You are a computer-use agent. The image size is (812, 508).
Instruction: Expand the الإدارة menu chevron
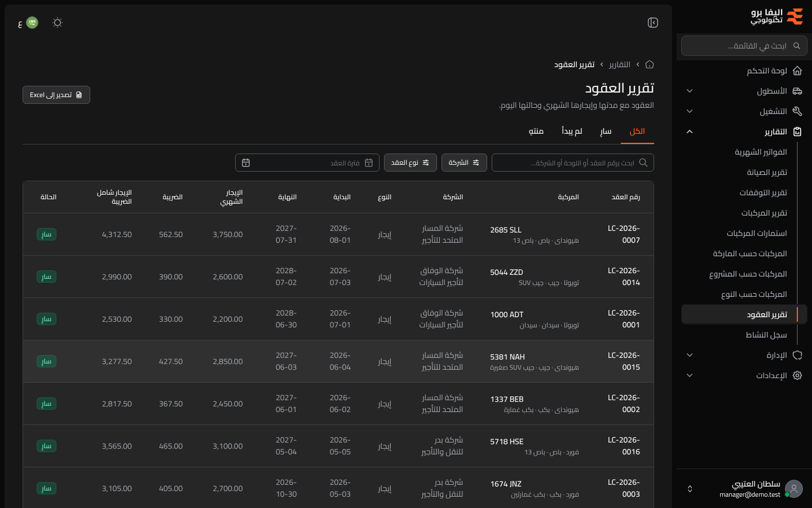tap(690, 355)
